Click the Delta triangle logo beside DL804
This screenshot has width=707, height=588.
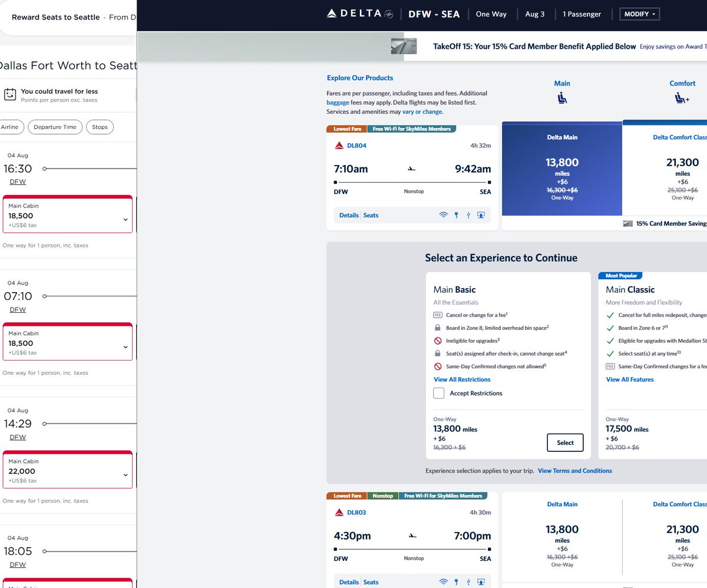point(339,146)
